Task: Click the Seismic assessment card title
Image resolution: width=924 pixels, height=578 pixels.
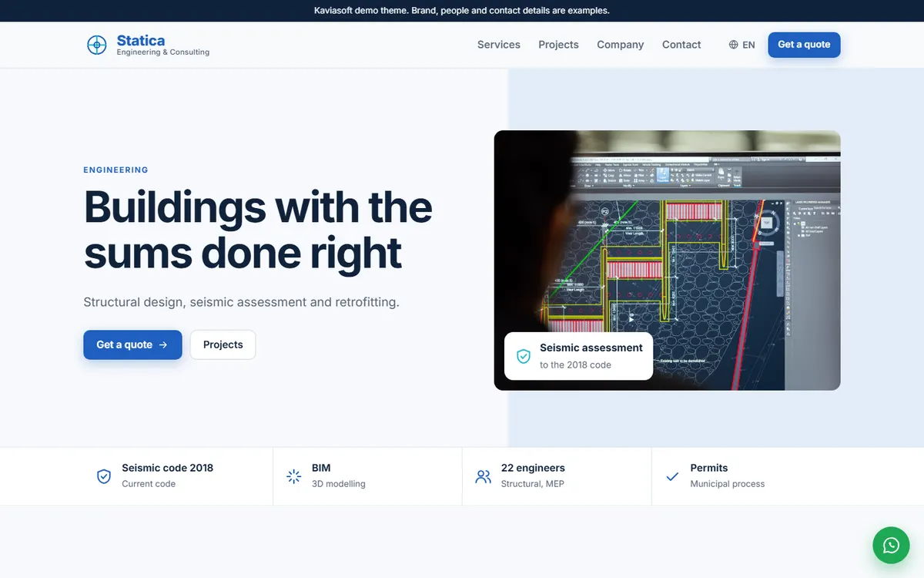Action: [591, 348]
